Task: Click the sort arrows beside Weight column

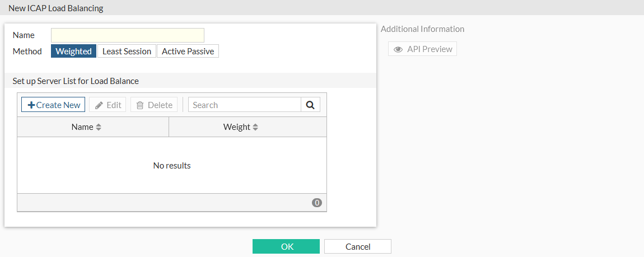Action: [255, 127]
